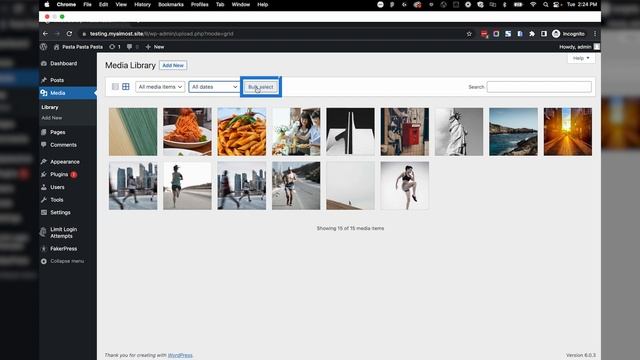The width and height of the screenshot is (640, 360).
Task: Click the Add New button beside Media Library
Action: (x=173, y=65)
